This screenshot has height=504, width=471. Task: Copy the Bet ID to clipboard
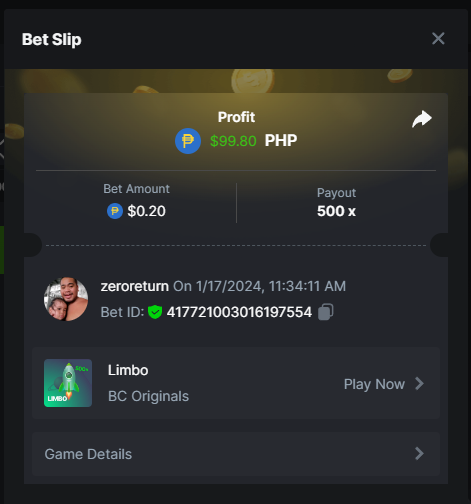(x=326, y=312)
